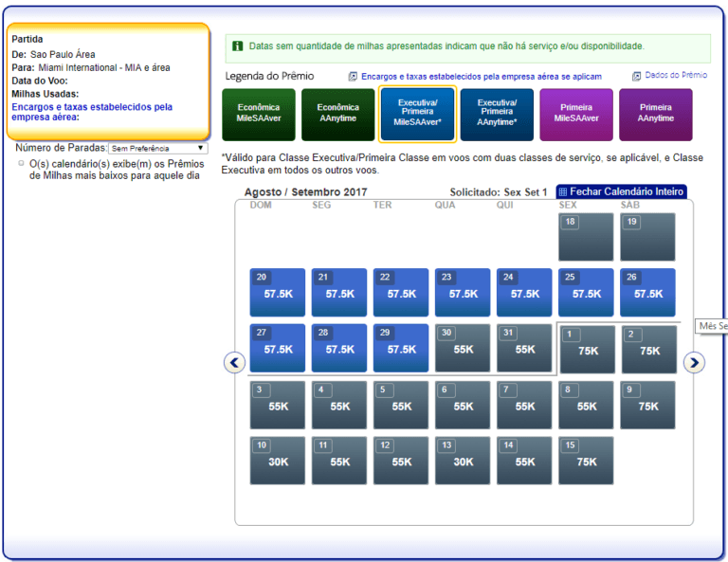Select Econômica AAnytime award type

click(x=338, y=114)
